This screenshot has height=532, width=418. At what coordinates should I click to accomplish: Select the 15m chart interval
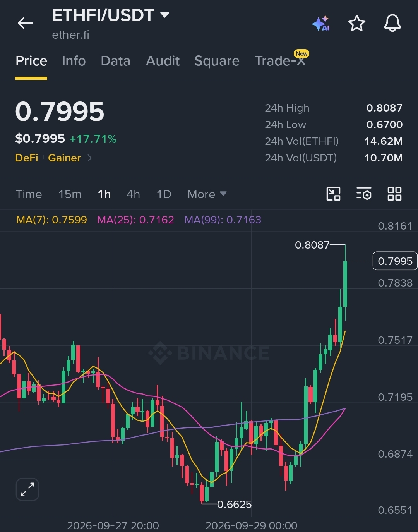[x=70, y=194]
